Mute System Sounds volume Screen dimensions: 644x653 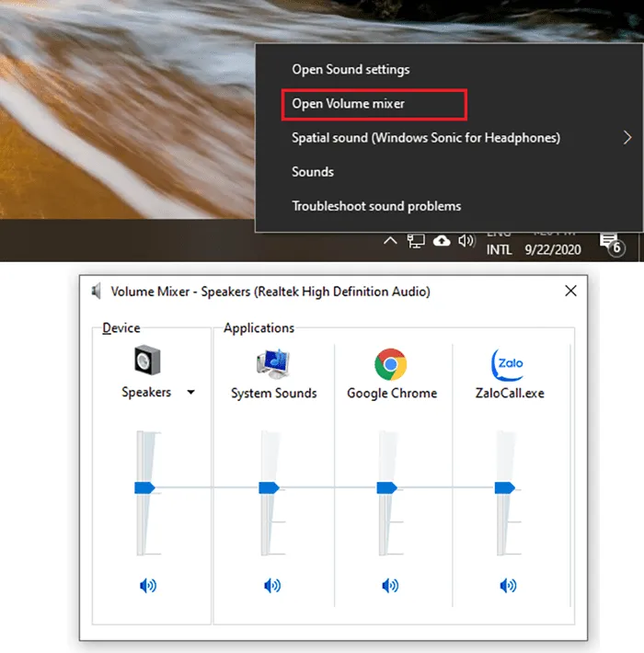272,585
